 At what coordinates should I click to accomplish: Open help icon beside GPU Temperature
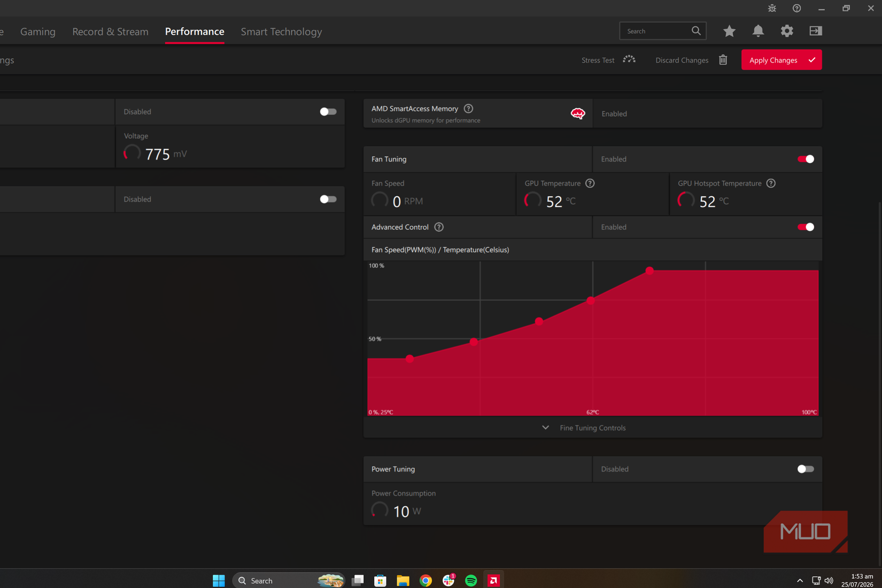tap(590, 183)
